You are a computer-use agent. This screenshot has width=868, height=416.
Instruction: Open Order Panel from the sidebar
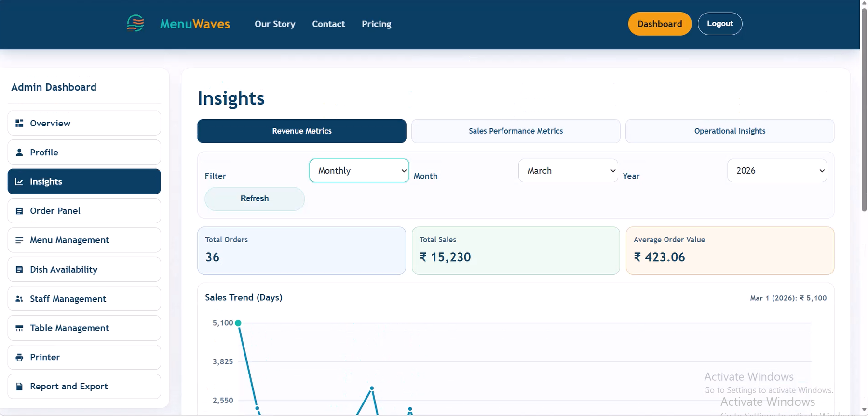coord(84,211)
